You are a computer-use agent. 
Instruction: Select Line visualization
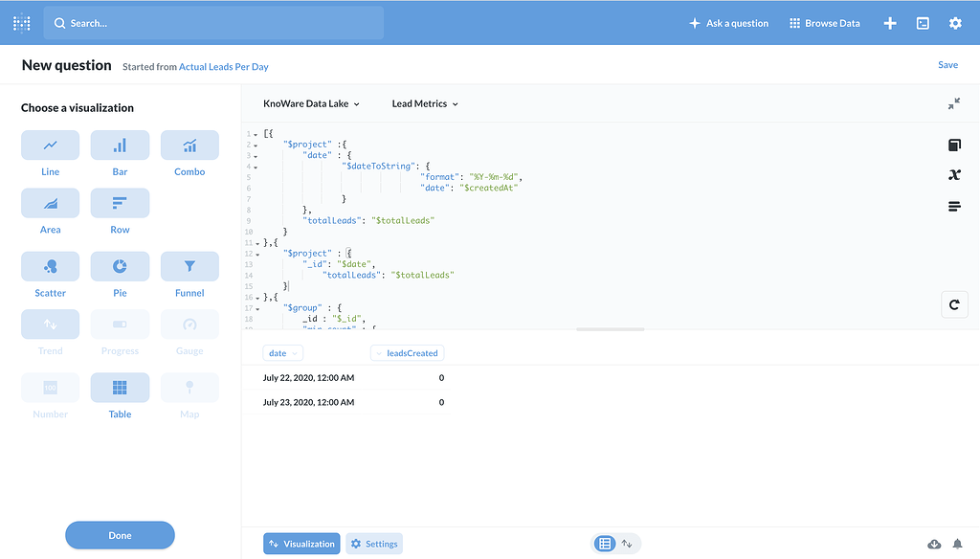coord(50,145)
